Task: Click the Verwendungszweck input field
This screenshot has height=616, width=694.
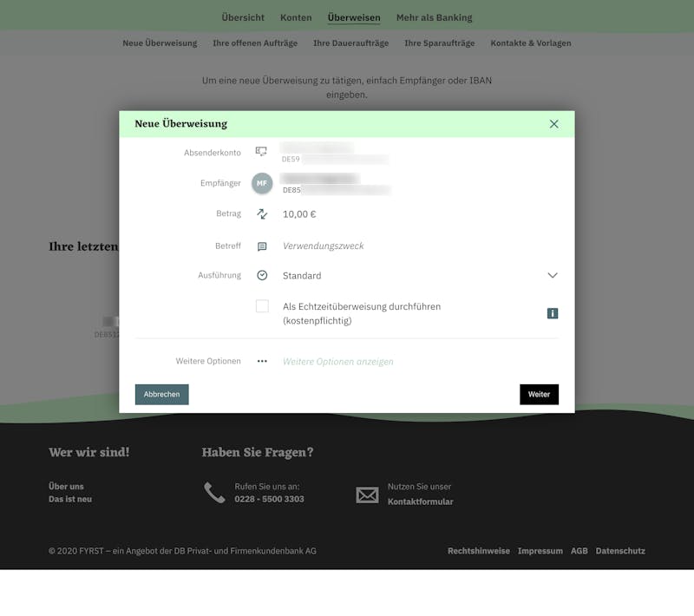Action: 420,246
